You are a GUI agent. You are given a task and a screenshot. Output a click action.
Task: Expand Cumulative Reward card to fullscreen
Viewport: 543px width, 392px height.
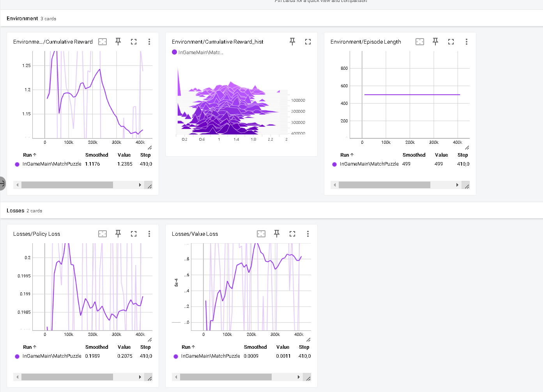(134, 42)
